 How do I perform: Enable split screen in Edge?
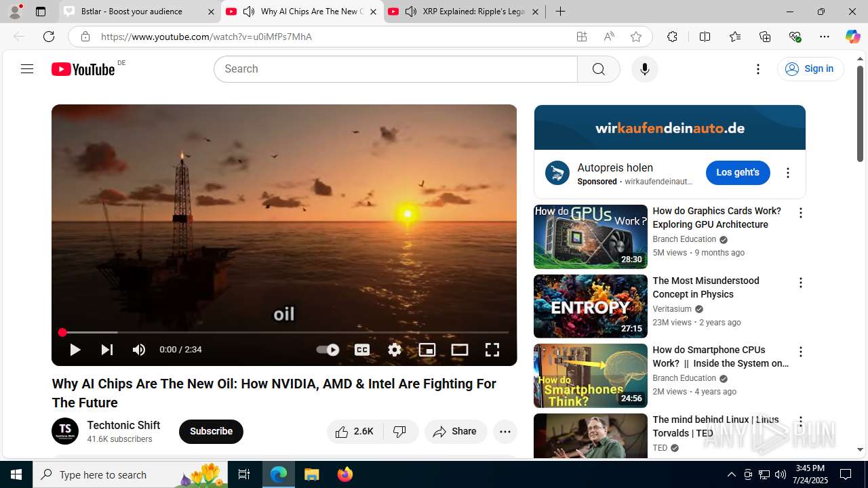click(x=705, y=37)
